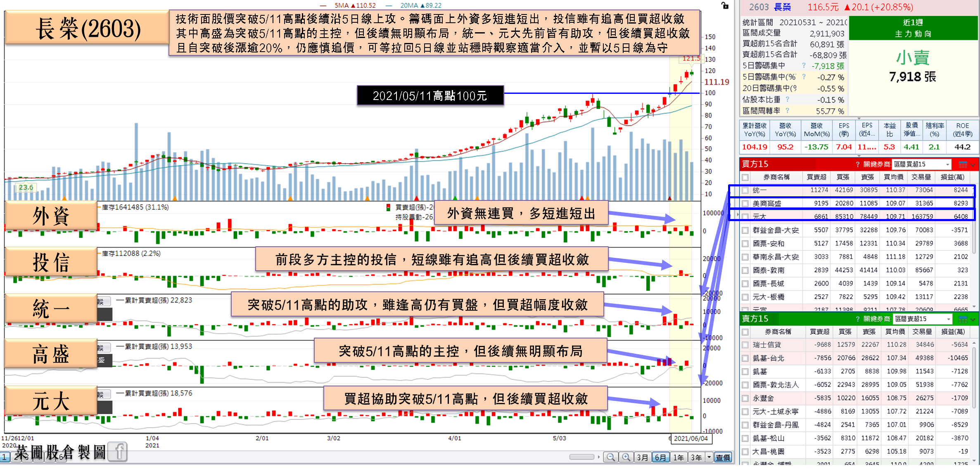Click the 近1週 主力動向 header
Image resolution: width=980 pixels, height=474 pixels.
(913, 28)
